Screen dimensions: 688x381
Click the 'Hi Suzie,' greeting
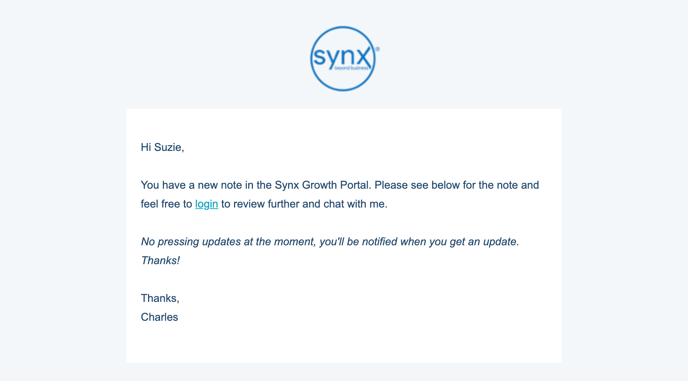(162, 147)
